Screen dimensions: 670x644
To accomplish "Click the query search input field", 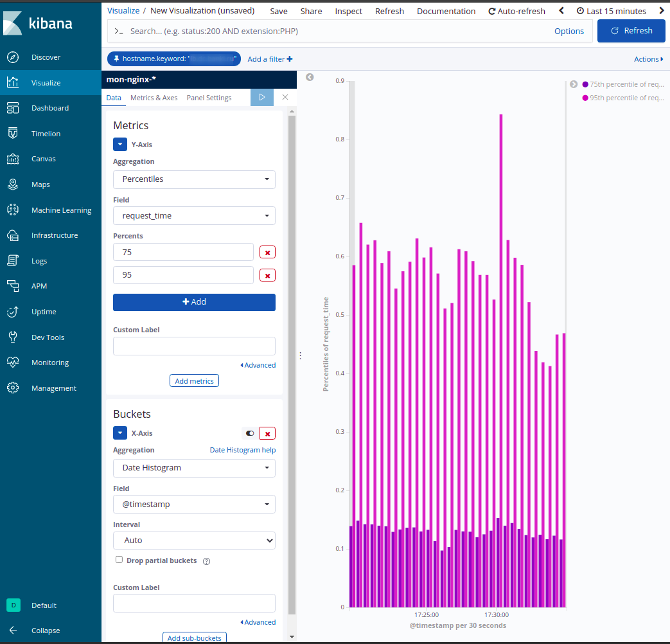I will (x=334, y=31).
